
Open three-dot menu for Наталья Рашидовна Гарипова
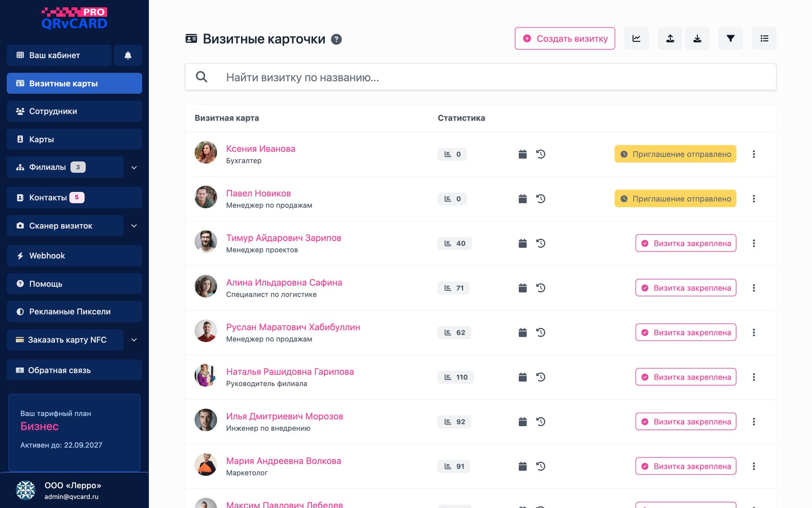[754, 377]
